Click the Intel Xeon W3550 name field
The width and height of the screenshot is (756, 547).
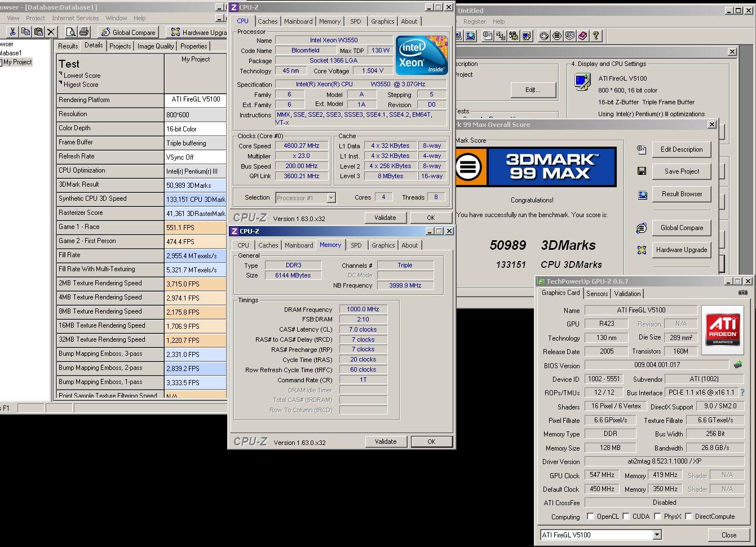[334, 40]
